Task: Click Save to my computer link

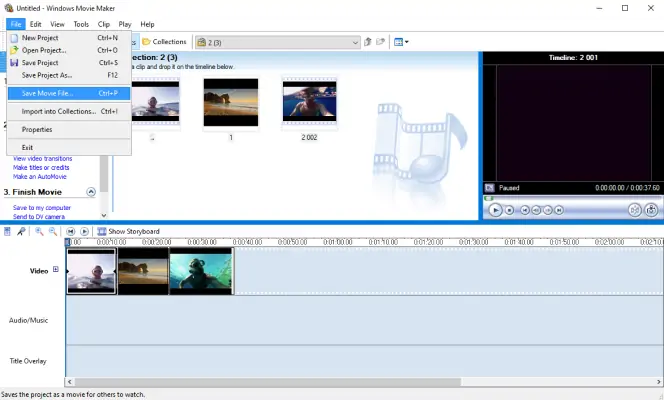Action: [42, 208]
